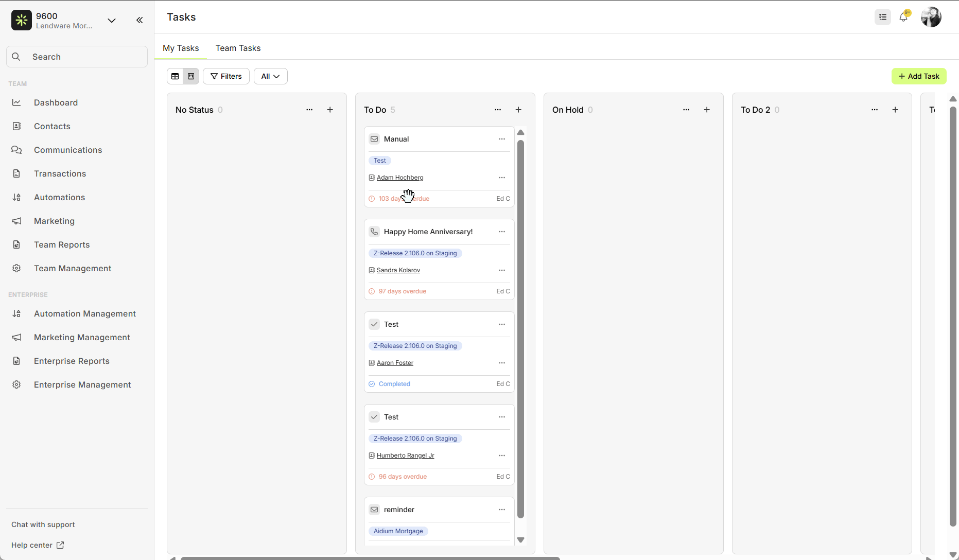
Task: Click the Add Task button
Action: click(919, 76)
